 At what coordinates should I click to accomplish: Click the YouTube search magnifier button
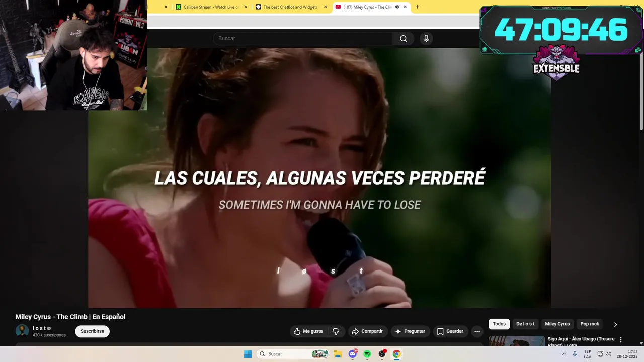click(403, 39)
